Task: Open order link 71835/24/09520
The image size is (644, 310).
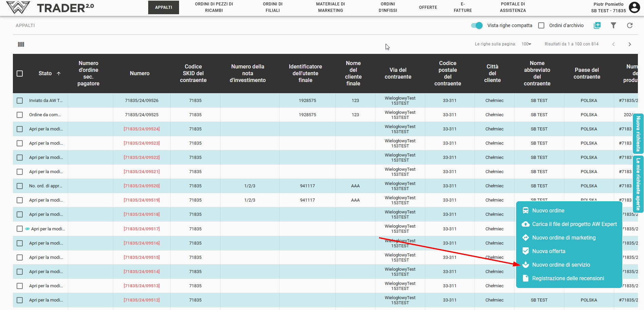Action: pyautogui.click(x=142, y=186)
